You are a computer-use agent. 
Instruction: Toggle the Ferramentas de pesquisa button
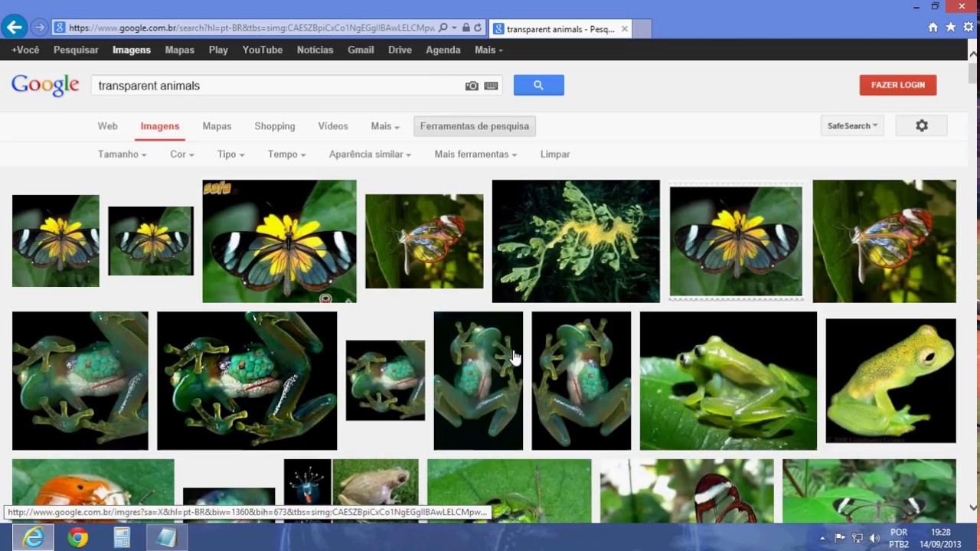(x=475, y=126)
